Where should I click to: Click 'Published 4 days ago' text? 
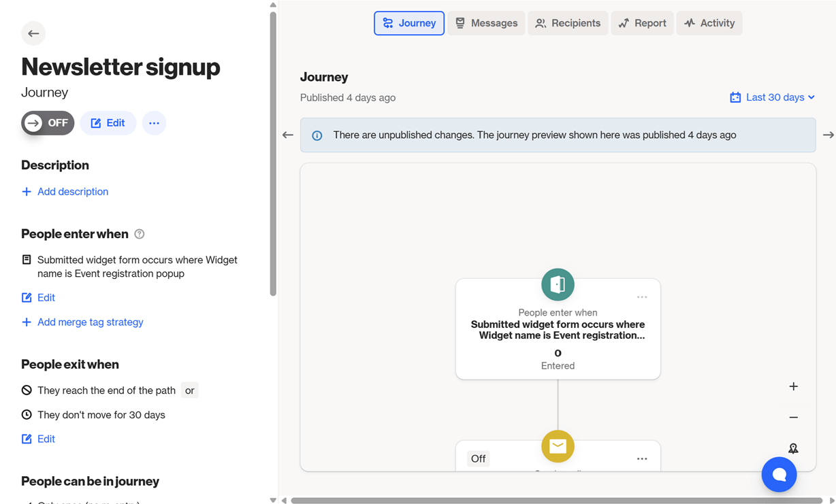pyautogui.click(x=348, y=98)
